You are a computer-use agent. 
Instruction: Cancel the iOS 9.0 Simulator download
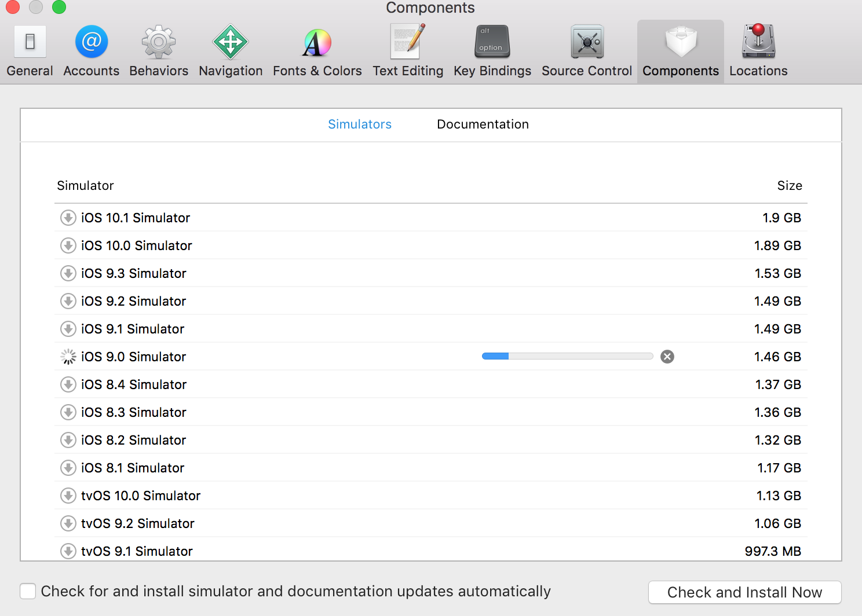pyautogui.click(x=667, y=357)
